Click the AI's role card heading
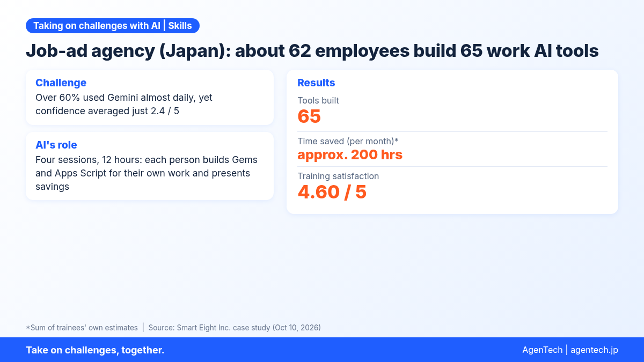The width and height of the screenshot is (644, 362). point(56,145)
